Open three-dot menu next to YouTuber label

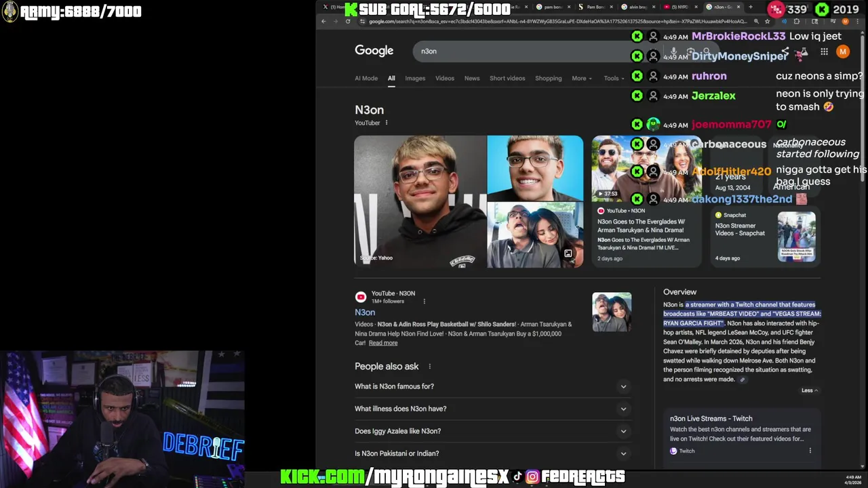coord(387,123)
